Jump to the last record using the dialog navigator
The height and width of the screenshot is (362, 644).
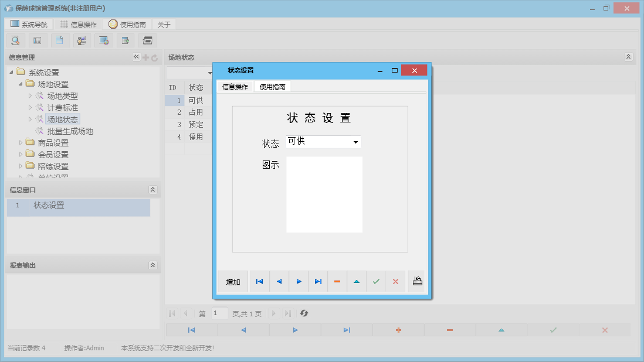click(318, 281)
